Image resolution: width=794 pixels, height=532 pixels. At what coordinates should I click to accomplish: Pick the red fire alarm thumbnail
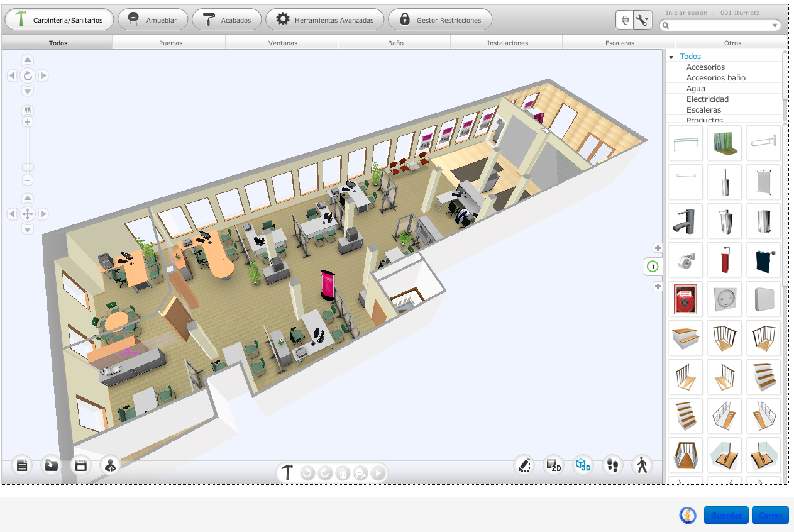(x=685, y=299)
